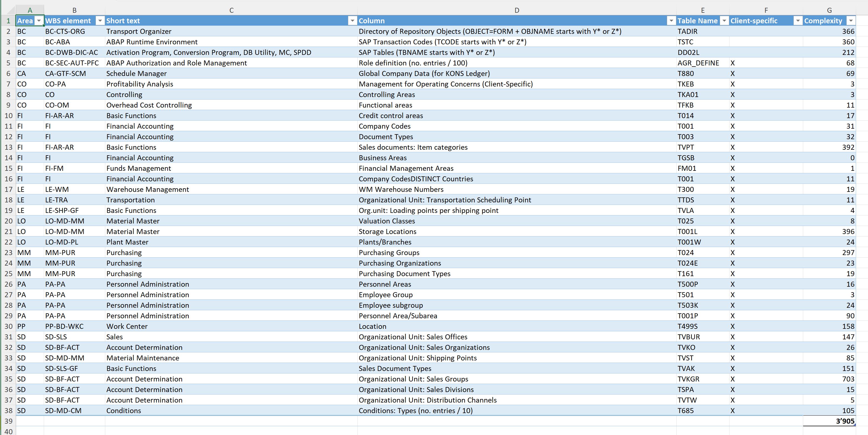Click the TADIR table name cell
Image resolution: width=868 pixels, height=435 pixels.
tap(687, 31)
